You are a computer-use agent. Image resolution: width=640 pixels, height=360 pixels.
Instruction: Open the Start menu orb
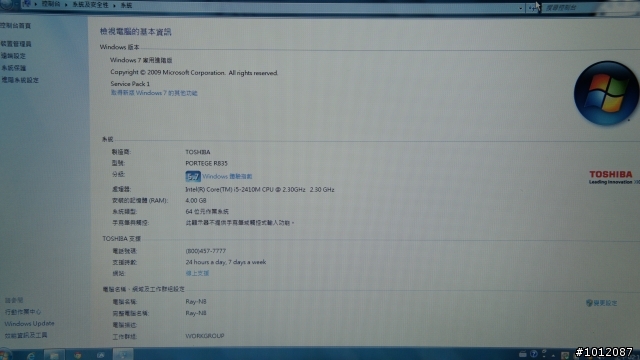[x=5, y=355]
